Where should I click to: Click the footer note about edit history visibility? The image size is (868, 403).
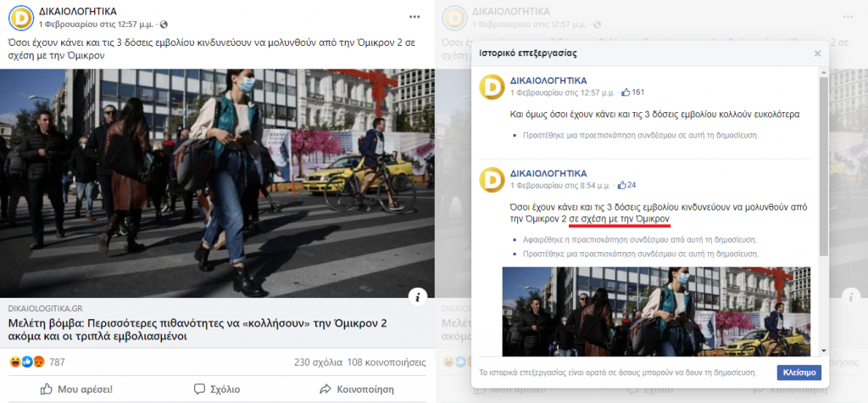pyautogui.click(x=617, y=372)
